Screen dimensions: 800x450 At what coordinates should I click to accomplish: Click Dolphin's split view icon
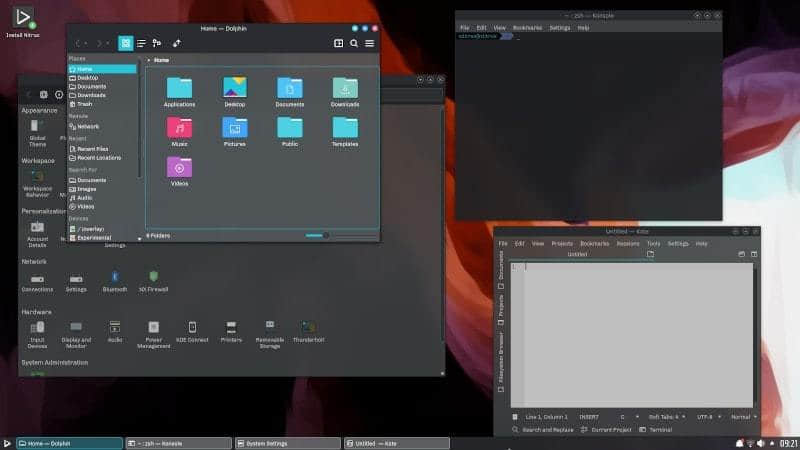(339, 43)
